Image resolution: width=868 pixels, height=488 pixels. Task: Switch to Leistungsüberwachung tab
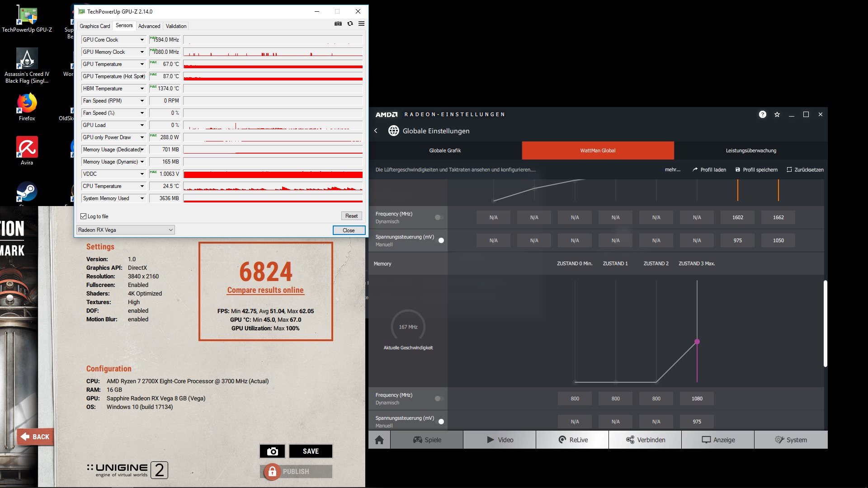point(751,150)
